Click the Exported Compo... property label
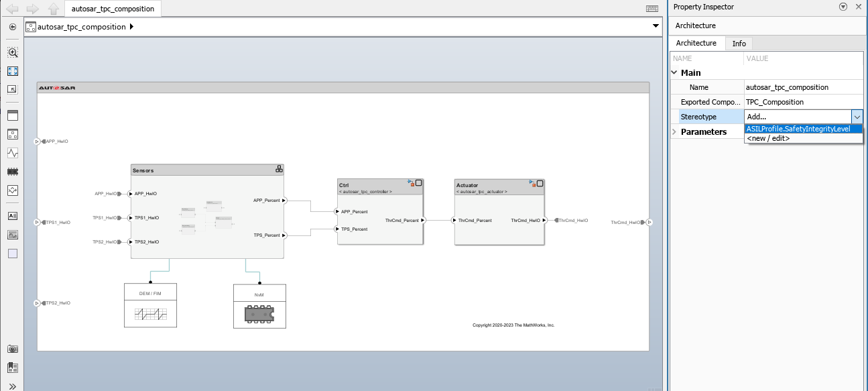Viewport: 868px width, 391px height. (710, 102)
